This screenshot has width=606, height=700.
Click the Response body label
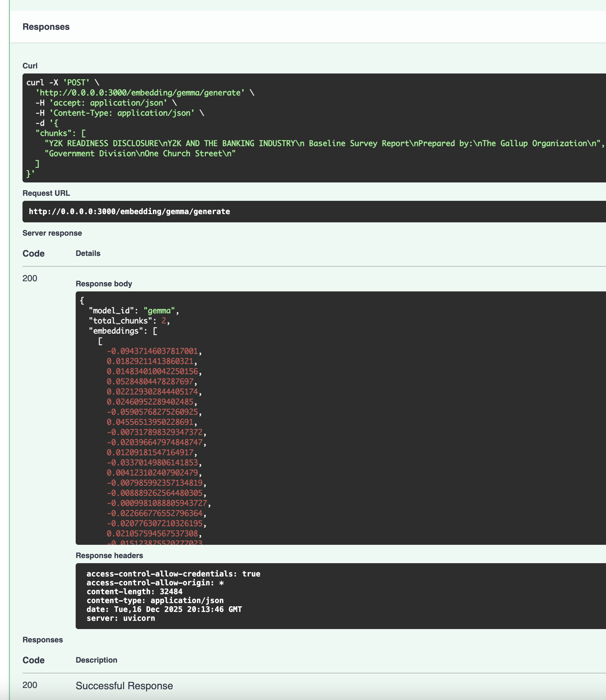point(104,284)
